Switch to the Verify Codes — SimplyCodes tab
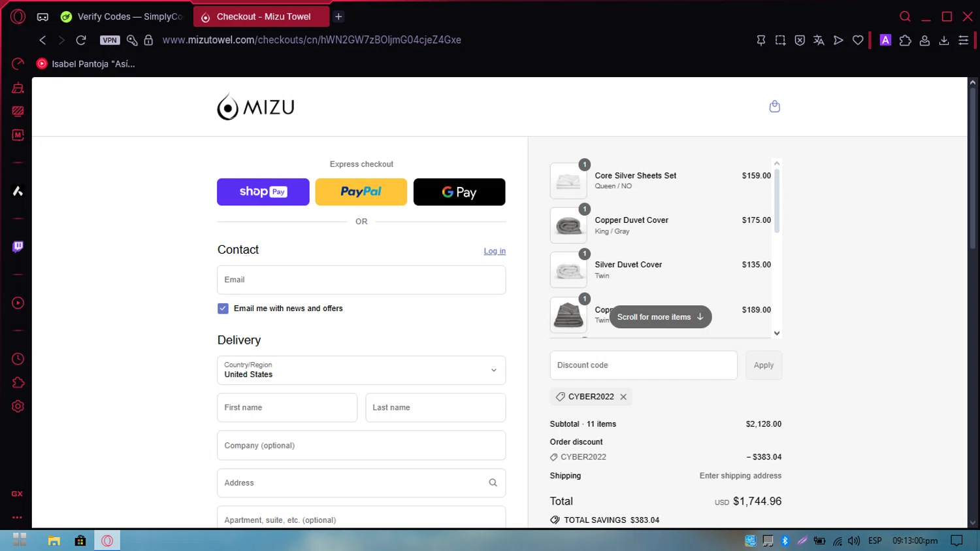The width and height of the screenshot is (980, 551). (123, 17)
